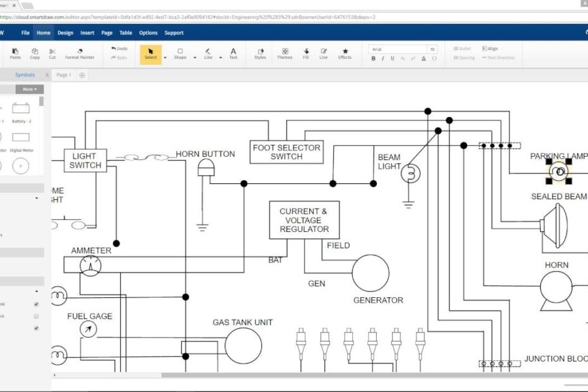Select the Shape tool

coord(180,54)
